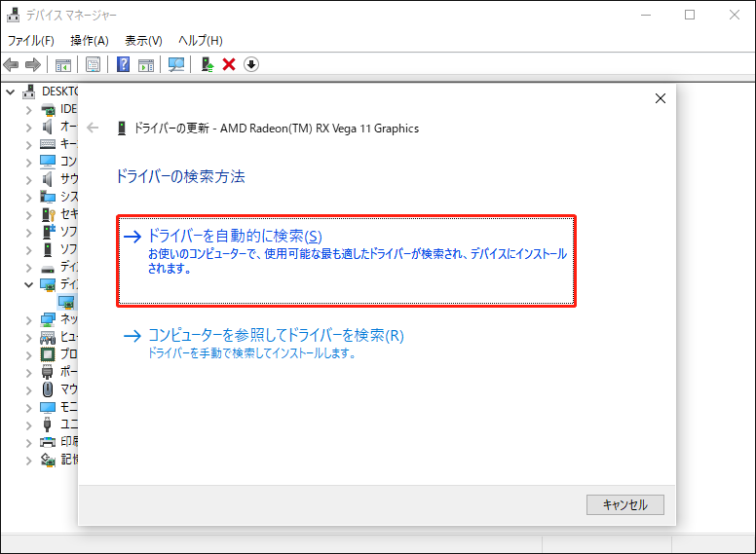Screen dimensions: 756x554
Task: Close the driver update dialog
Action: click(x=661, y=98)
